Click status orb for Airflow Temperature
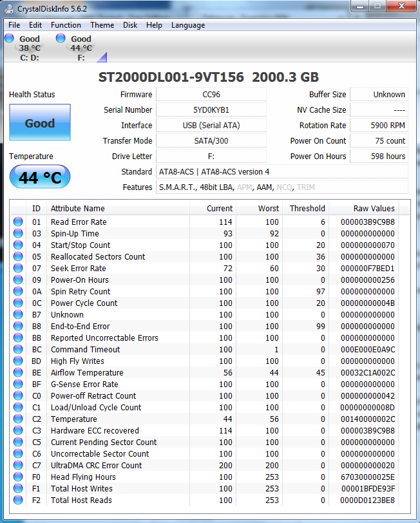Image resolution: width=420 pixels, height=523 pixels. point(18,372)
